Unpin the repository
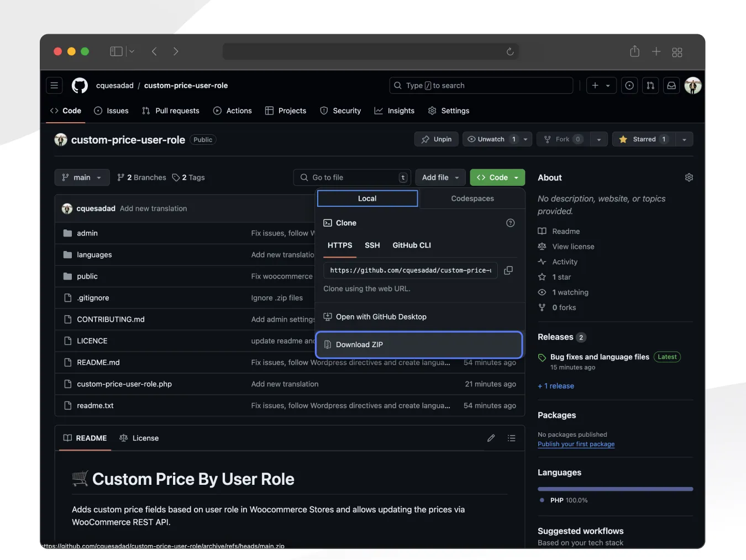 click(x=437, y=139)
